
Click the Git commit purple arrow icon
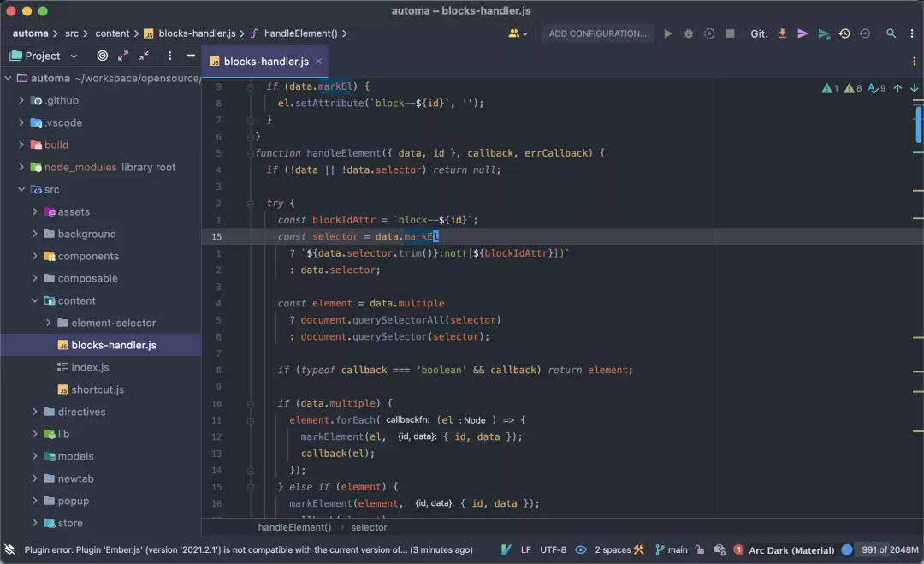(x=803, y=33)
